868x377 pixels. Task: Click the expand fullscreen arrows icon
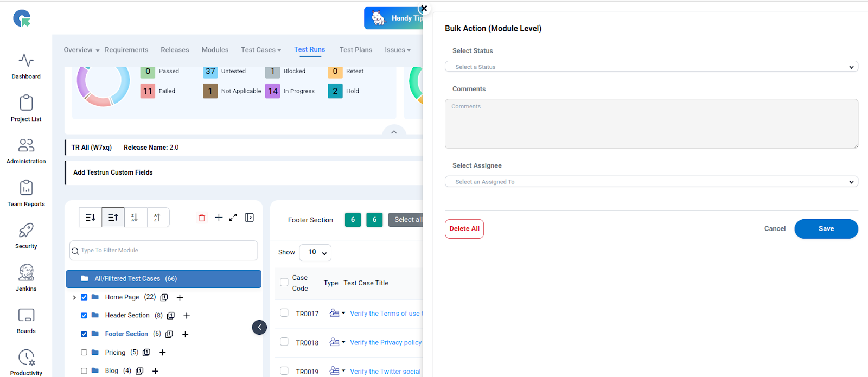pos(233,218)
